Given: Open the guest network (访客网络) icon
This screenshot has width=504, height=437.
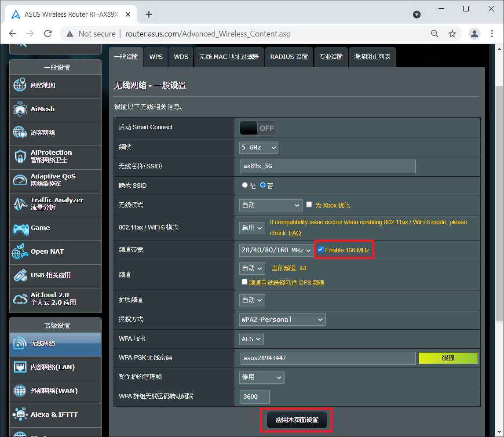Looking at the screenshot, I should point(20,132).
